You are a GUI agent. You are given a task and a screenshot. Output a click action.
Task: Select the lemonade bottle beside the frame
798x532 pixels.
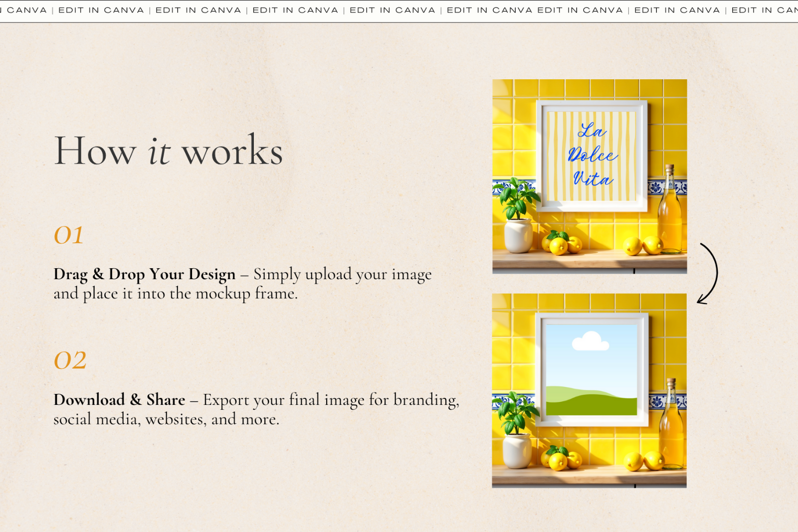pos(668,209)
